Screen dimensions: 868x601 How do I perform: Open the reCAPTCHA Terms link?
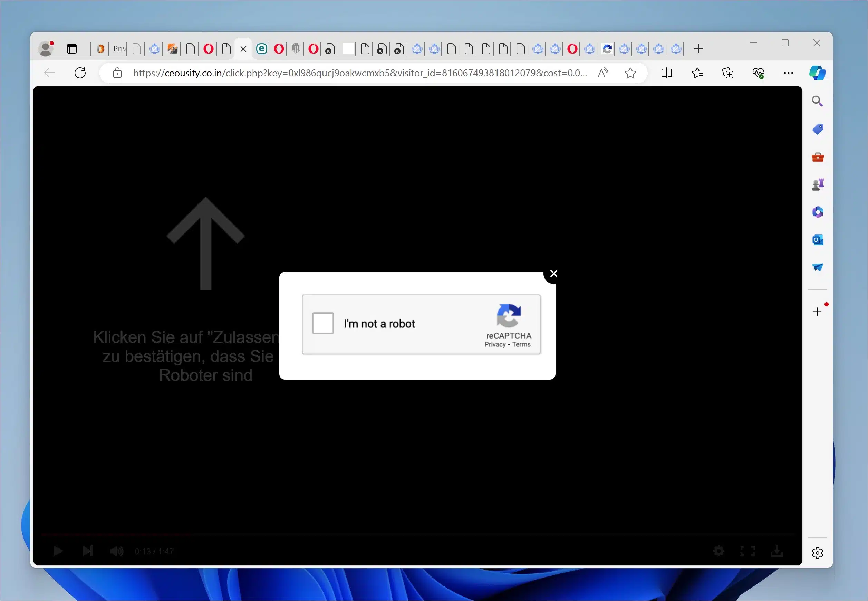[x=521, y=344]
